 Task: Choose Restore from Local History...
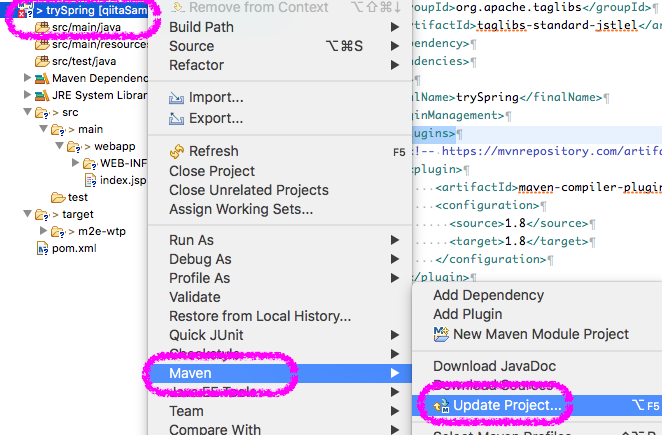280,316
